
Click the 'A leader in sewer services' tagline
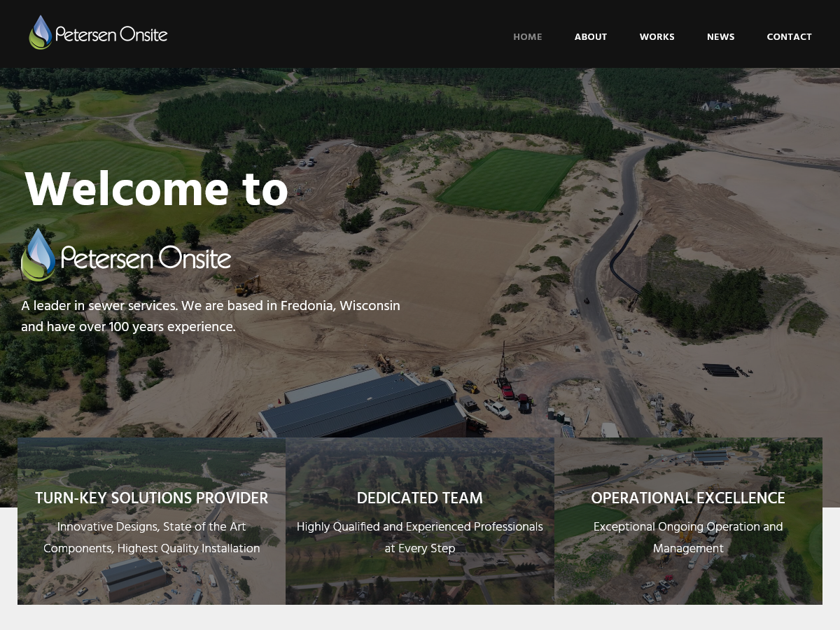point(210,316)
